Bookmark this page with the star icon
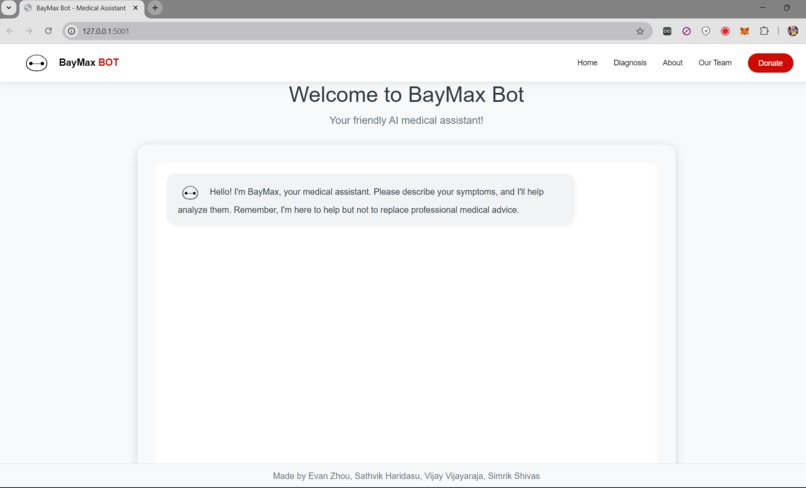806x488 pixels. click(x=640, y=31)
